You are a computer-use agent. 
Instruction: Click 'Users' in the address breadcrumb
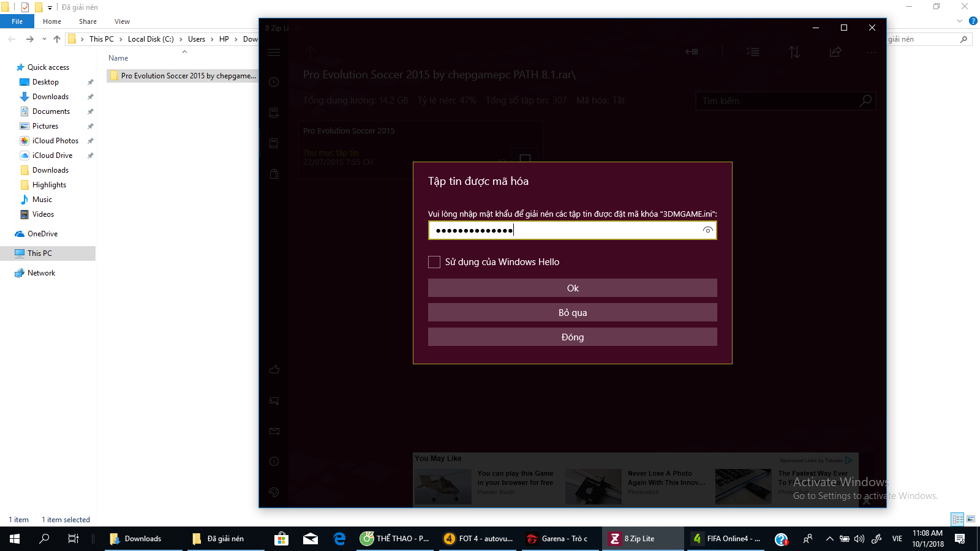pyautogui.click(x=197, y=39)
